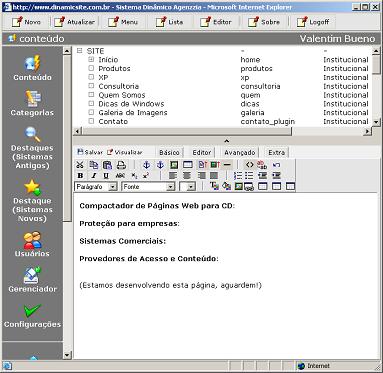
Task: Undo the last edit
Action: coord(276,165)
